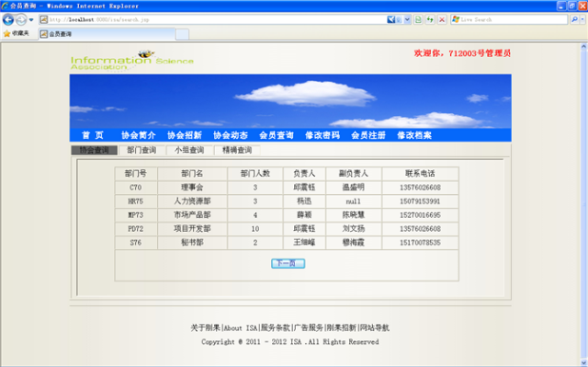Viewport: 588px width, 367px height.
Task: Click phone number 15170078535
Action: click(420, 243)
